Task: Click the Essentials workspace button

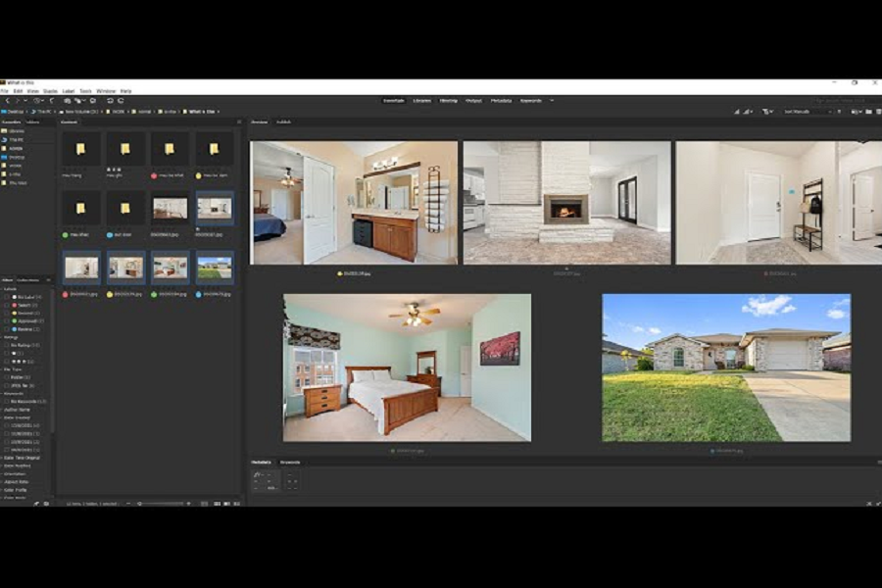Action: (394, 101)
